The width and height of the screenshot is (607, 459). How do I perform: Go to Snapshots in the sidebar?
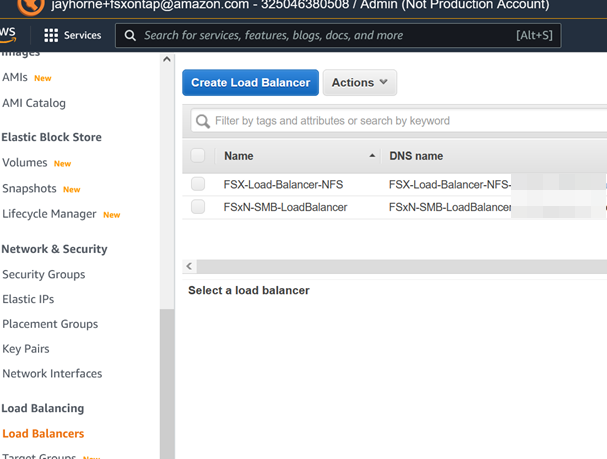(29, 188)
